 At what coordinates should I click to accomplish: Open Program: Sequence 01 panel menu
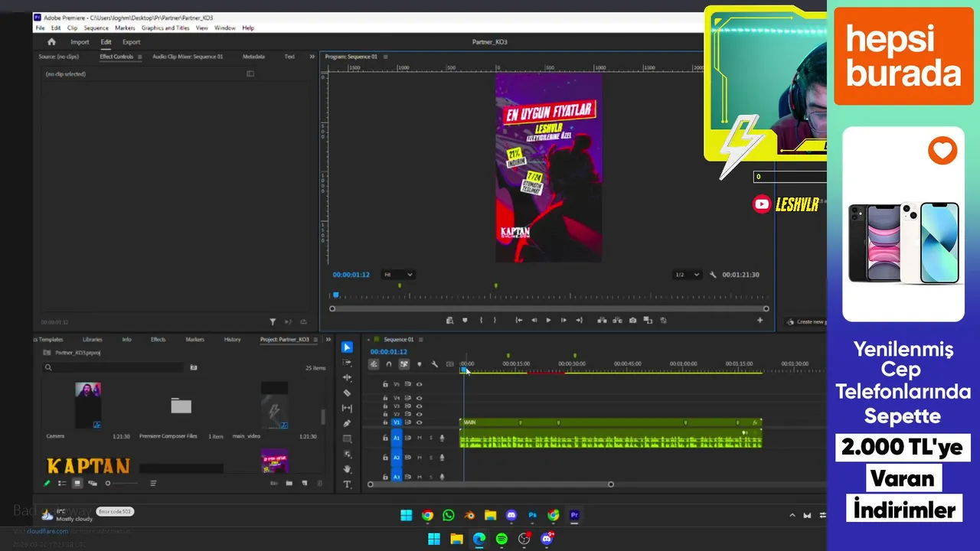point(385,57)
